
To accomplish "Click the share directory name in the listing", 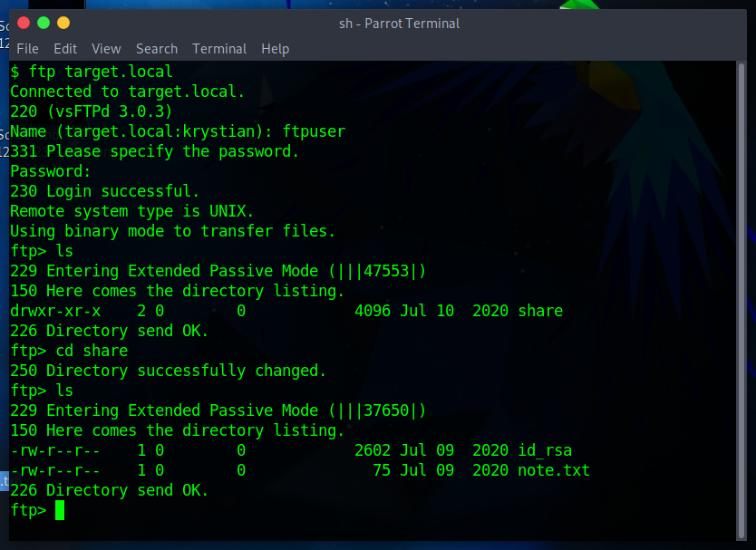I will point(540,311).
